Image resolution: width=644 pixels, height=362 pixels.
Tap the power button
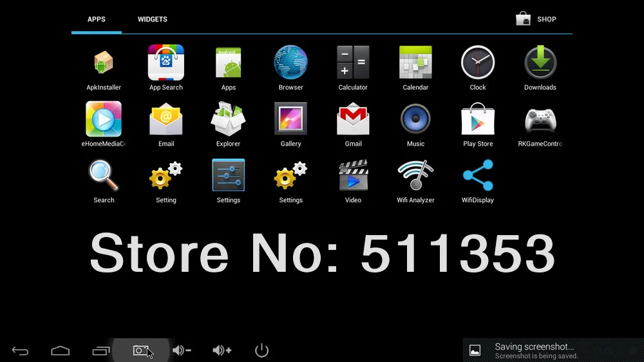[261, 350]
